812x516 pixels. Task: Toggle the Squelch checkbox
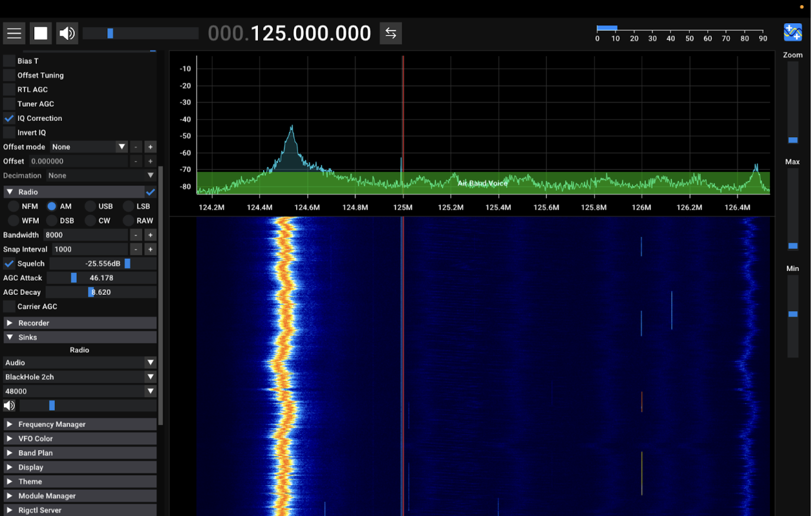[x=9, y=264]
